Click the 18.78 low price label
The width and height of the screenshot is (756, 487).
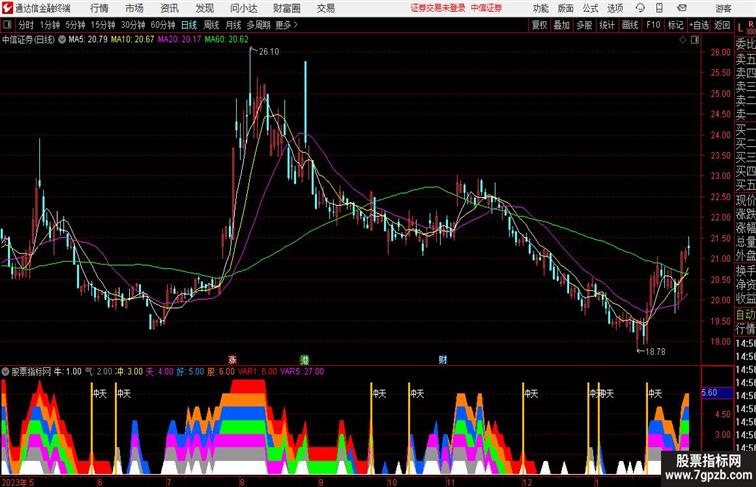pos(655,352)
